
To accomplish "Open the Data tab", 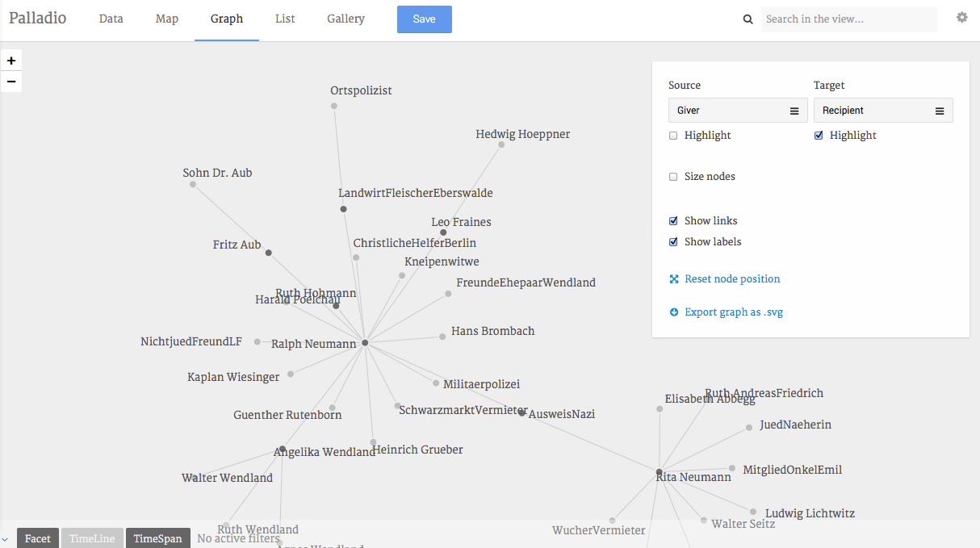I will (111, 19).
